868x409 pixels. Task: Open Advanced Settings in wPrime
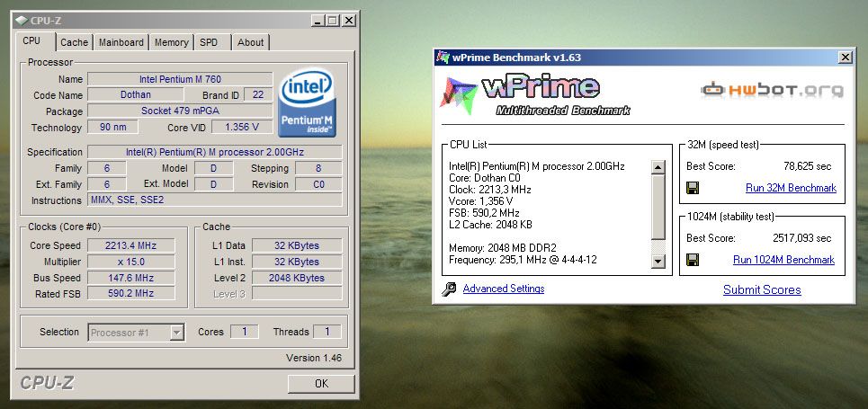click(x=504, y=289)
